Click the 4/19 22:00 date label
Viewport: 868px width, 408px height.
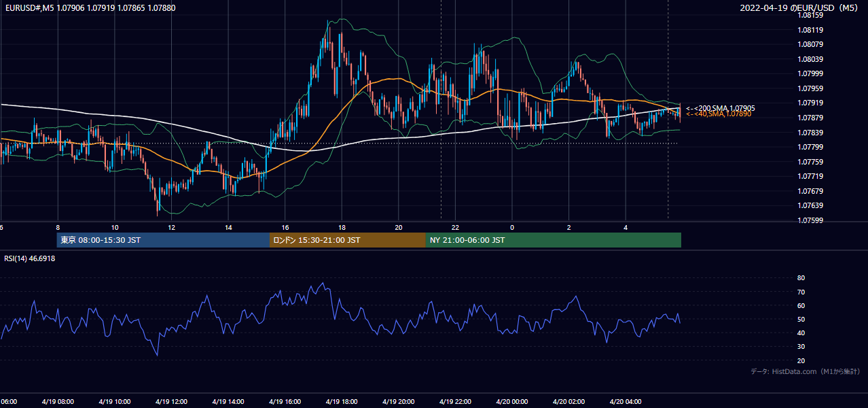click(455, 402)
